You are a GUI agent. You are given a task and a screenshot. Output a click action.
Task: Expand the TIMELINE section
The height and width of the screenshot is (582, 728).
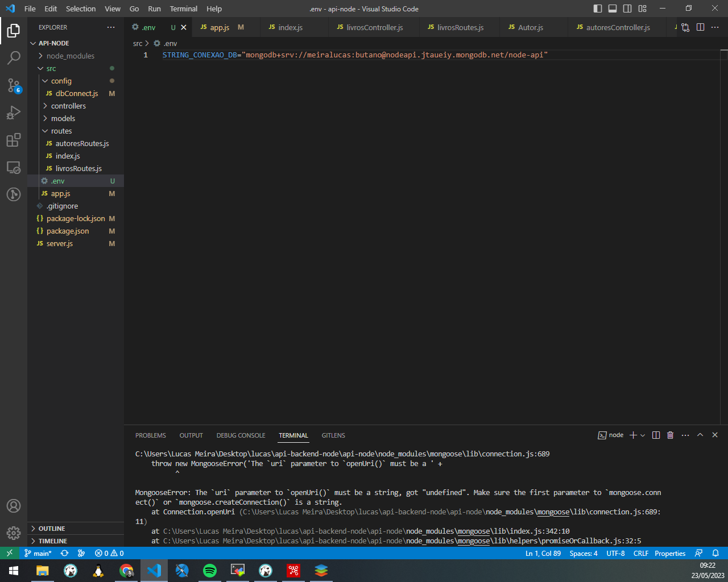pos(76,541)
